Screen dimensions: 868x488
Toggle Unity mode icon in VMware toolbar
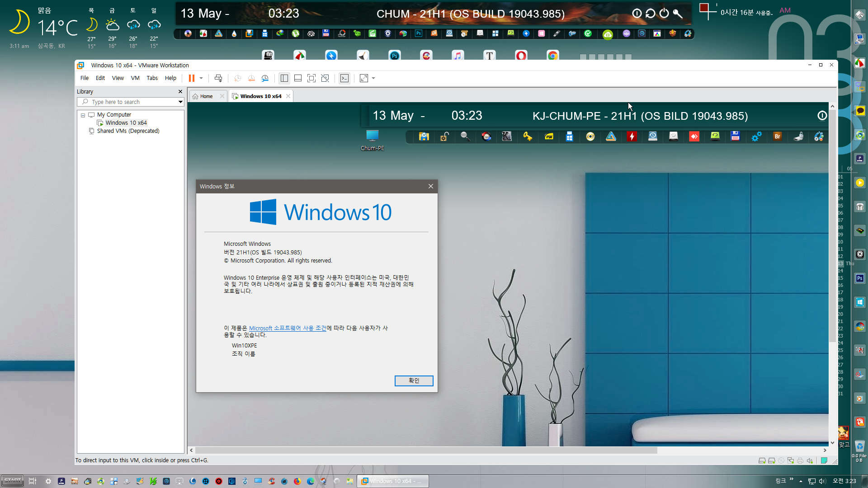pyautogui.click(x=325, y=78)
